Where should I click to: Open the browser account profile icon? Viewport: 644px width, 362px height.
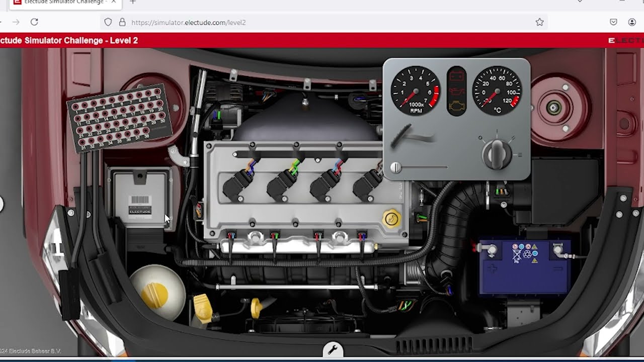point(632,22)
